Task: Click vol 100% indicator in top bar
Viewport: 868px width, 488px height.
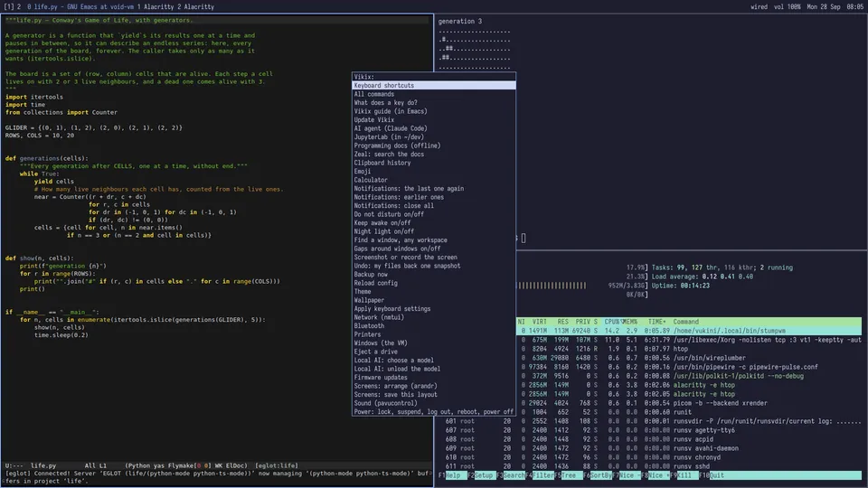Action: [787, 6]
